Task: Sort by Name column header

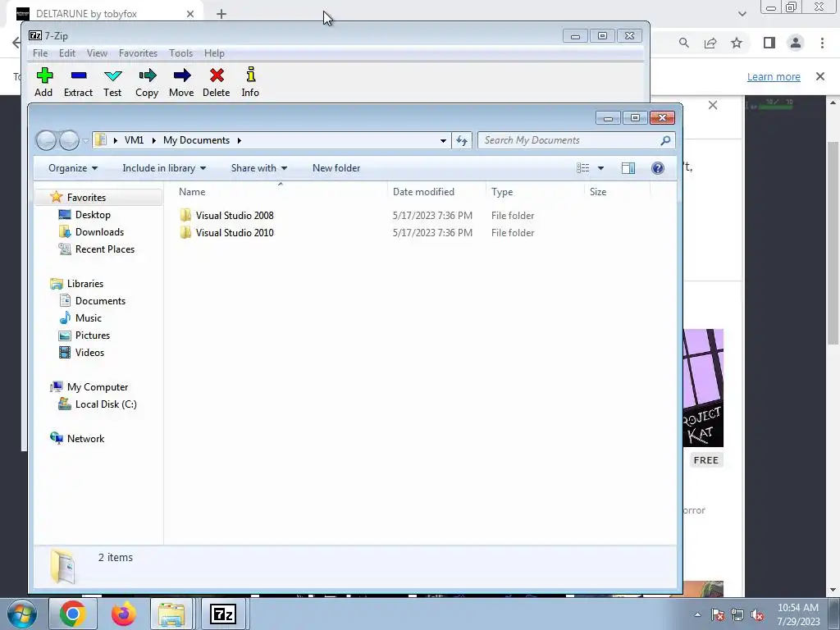Action: (x=281, y=192)
